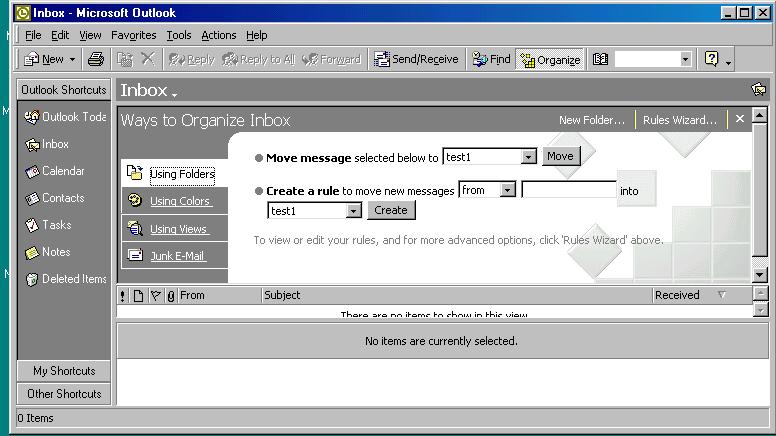This screenshot has height=436, width=776.
Task: Open Rules Wizard… from the Organize pane
Action: click(x=679, y=120)
